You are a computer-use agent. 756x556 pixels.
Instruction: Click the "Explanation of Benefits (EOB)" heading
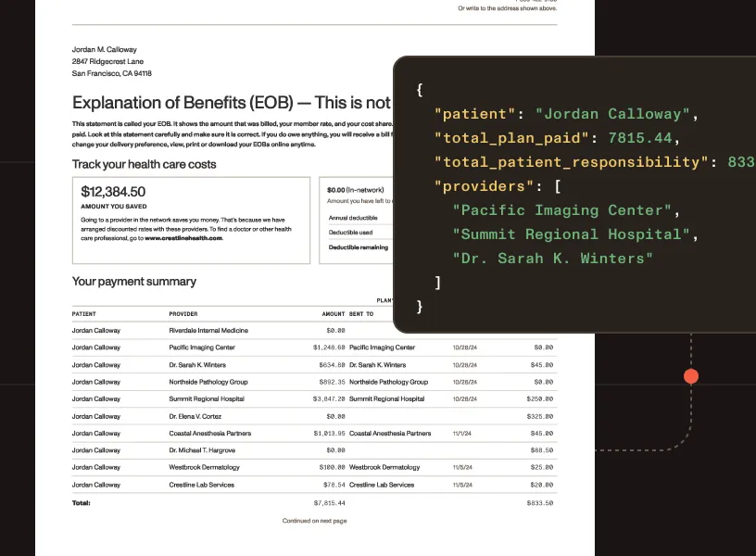tap(183, 103)
